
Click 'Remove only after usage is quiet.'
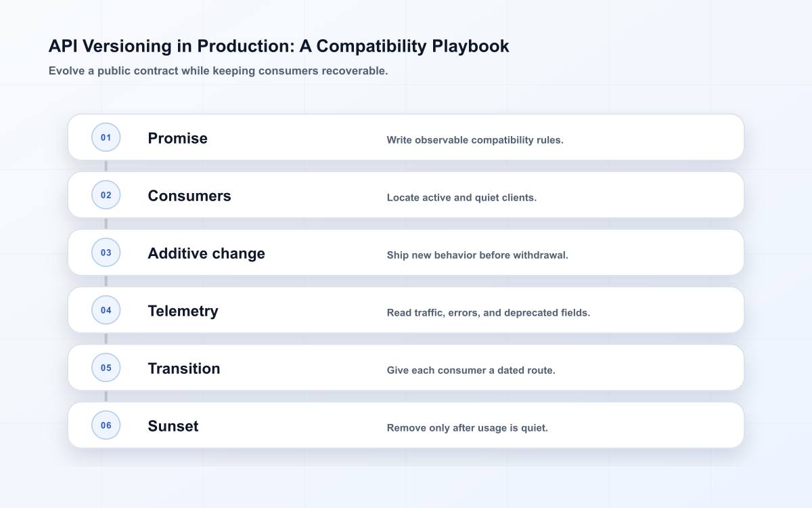click(x=468, y=428)
